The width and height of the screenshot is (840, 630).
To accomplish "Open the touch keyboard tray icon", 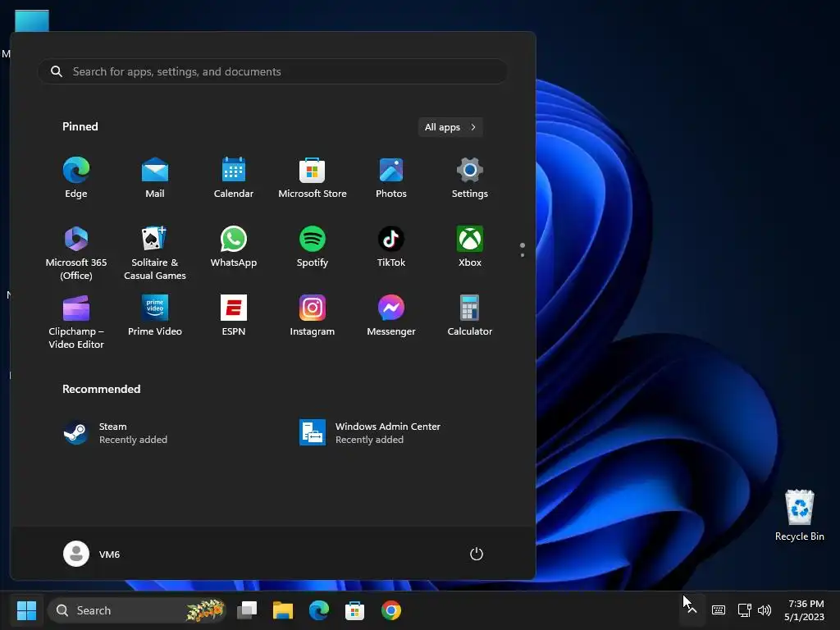I will coord(719,610).
